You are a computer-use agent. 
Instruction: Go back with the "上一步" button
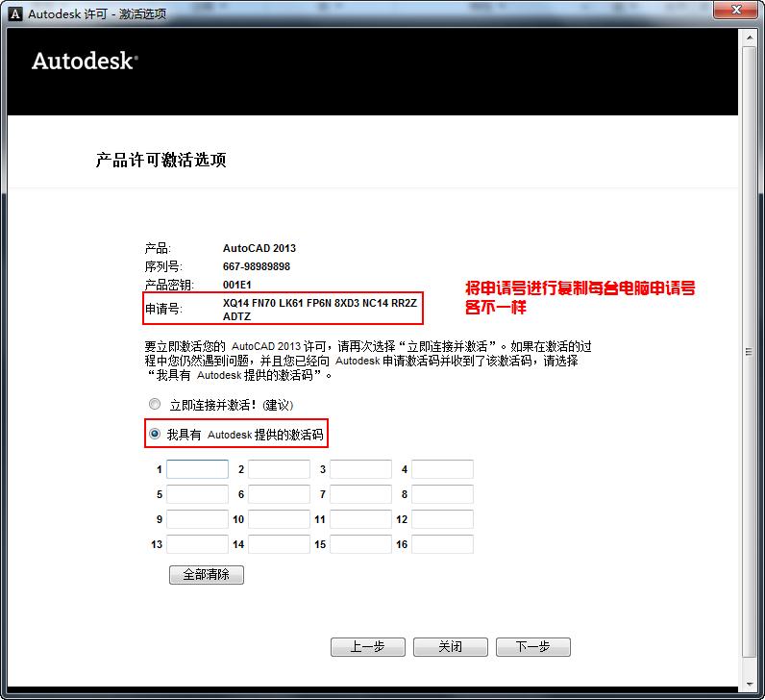(368, 647)
